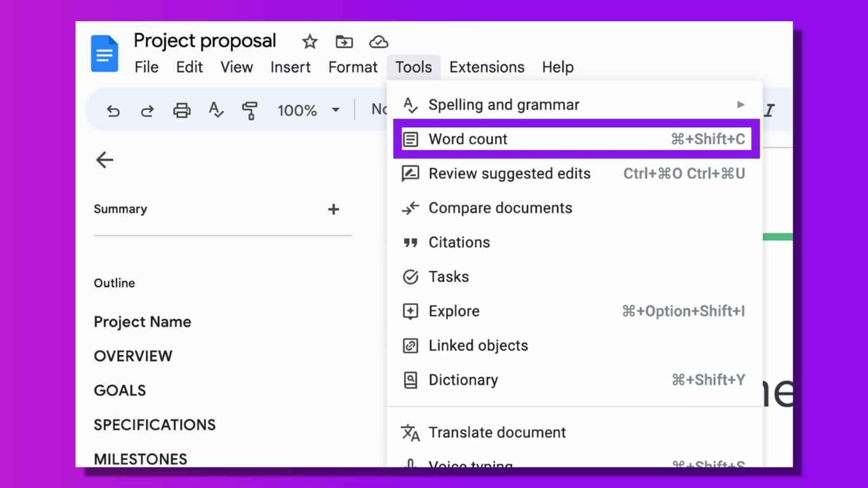Open Dictionary from Tools menu
Viewport: 868px width, 488px height.
pyautogui.click(x=575, y=380)
